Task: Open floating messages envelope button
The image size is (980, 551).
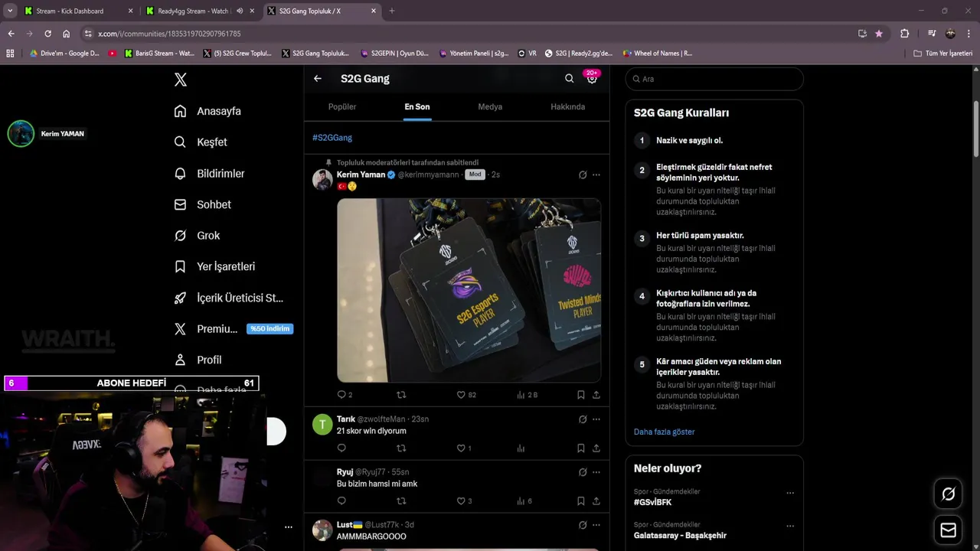Action: [x=948, y=530]
